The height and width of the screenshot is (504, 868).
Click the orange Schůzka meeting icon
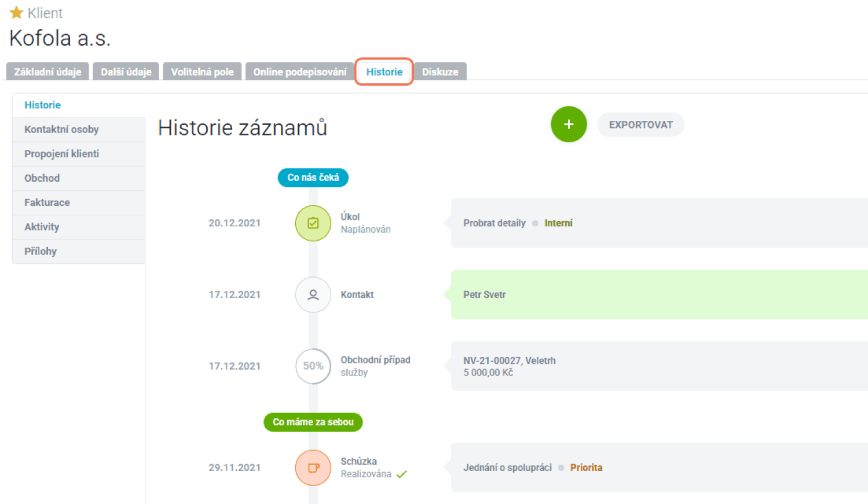313,468
